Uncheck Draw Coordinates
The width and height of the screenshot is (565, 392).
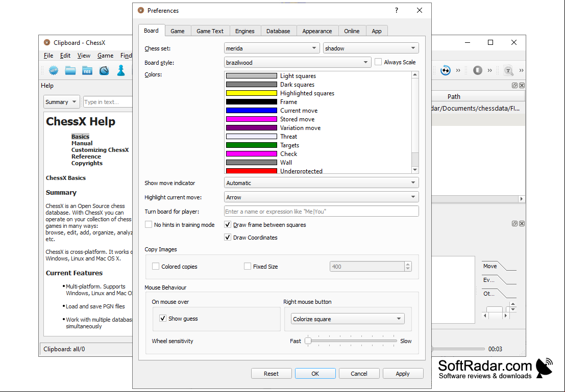228,238
